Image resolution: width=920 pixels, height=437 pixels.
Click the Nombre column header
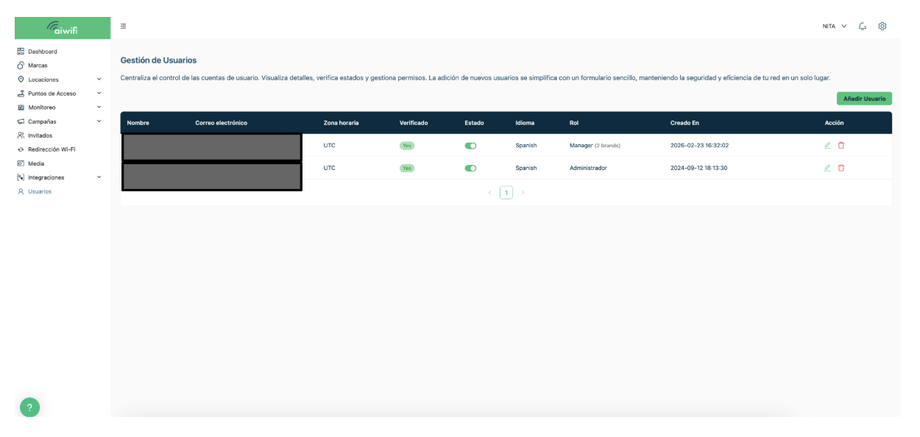[138, 123]
